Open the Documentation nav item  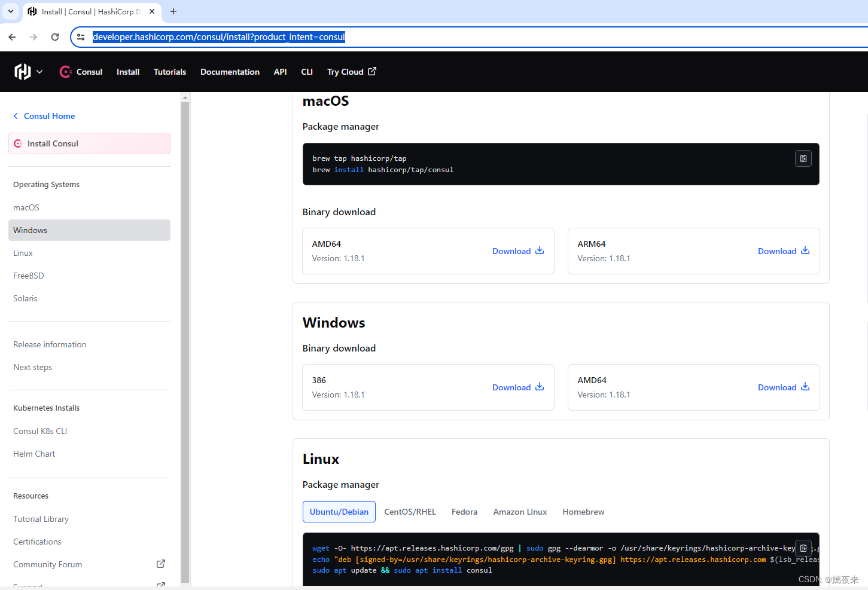[230, 72]
